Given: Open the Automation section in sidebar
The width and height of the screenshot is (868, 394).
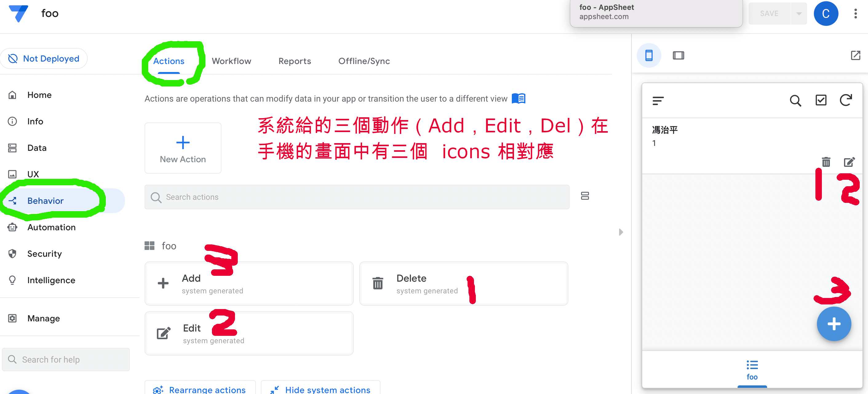Looking at the screenshot, I should tap(51, 227).
